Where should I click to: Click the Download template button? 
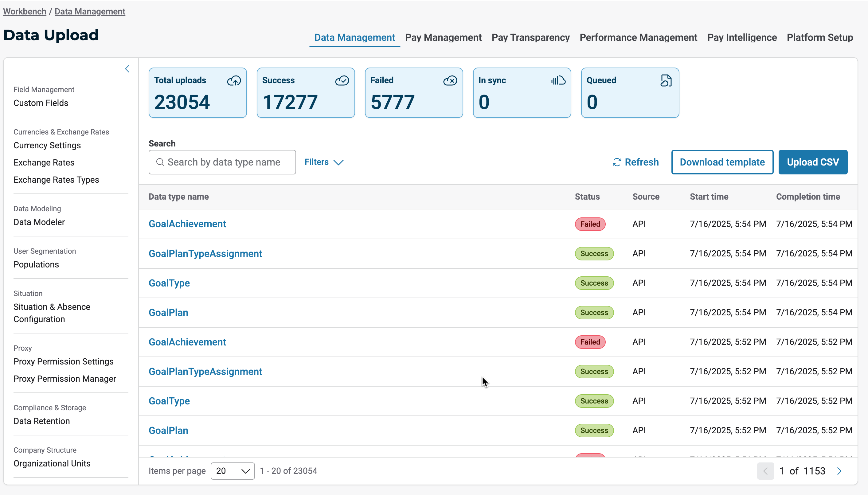pos(722,162)
